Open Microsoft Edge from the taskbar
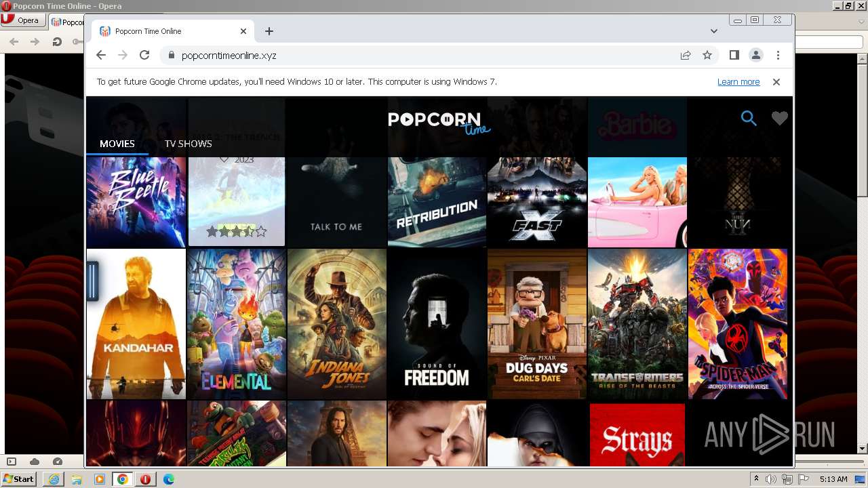The width and height of the screenshot is (868, 488). click(x=169, y=479)
